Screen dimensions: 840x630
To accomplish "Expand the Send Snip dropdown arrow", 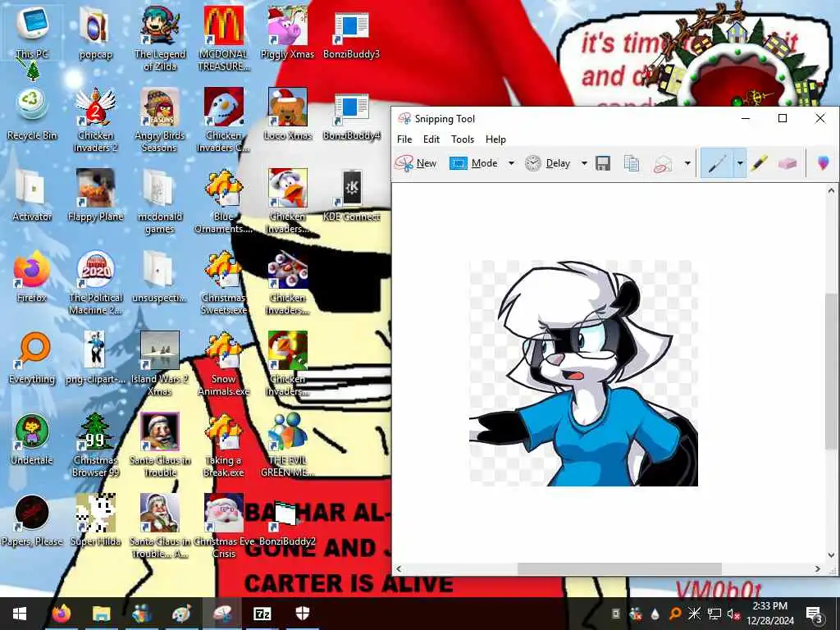I will tap(687, 163).
